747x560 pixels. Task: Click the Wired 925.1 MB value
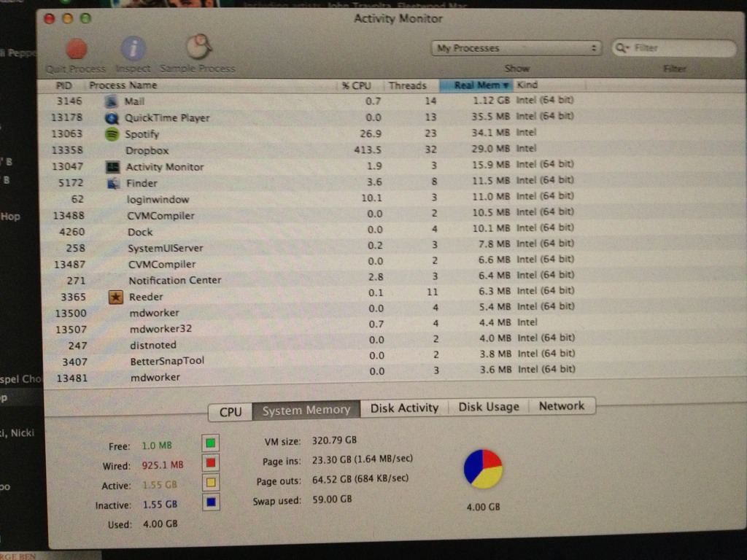coord(163,465)
